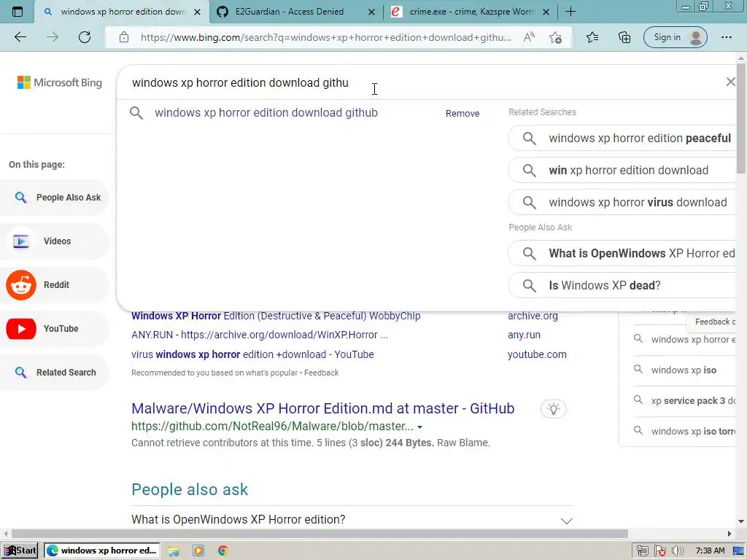Open Read aloud icon in address bar
Image resolution: width=747 pixels, height=560 pixels.
point(529,37)
